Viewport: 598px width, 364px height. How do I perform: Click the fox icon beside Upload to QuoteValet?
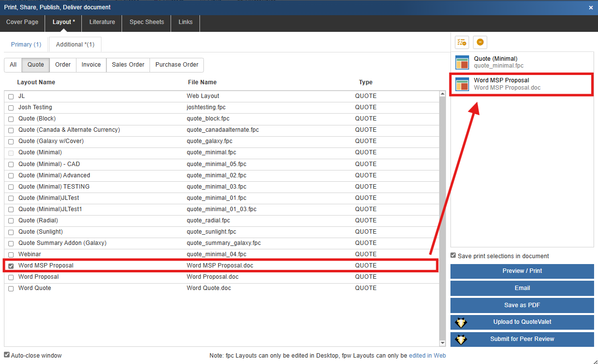point(461,322)
